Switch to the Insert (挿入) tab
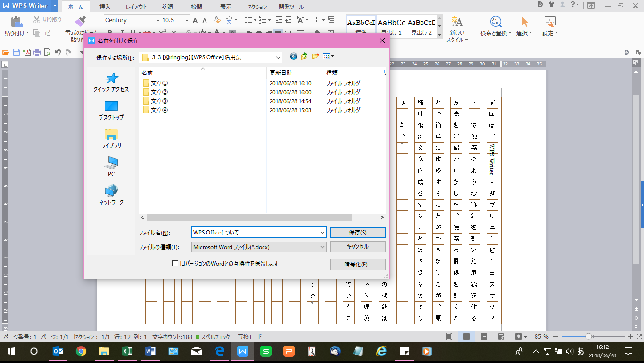This screenshot has height=363, width=644. (x=105, y=7)
